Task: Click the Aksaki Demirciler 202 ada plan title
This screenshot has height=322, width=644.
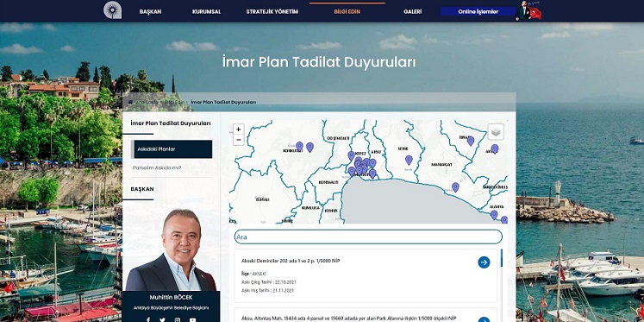Action: click(x=291, y=261)
